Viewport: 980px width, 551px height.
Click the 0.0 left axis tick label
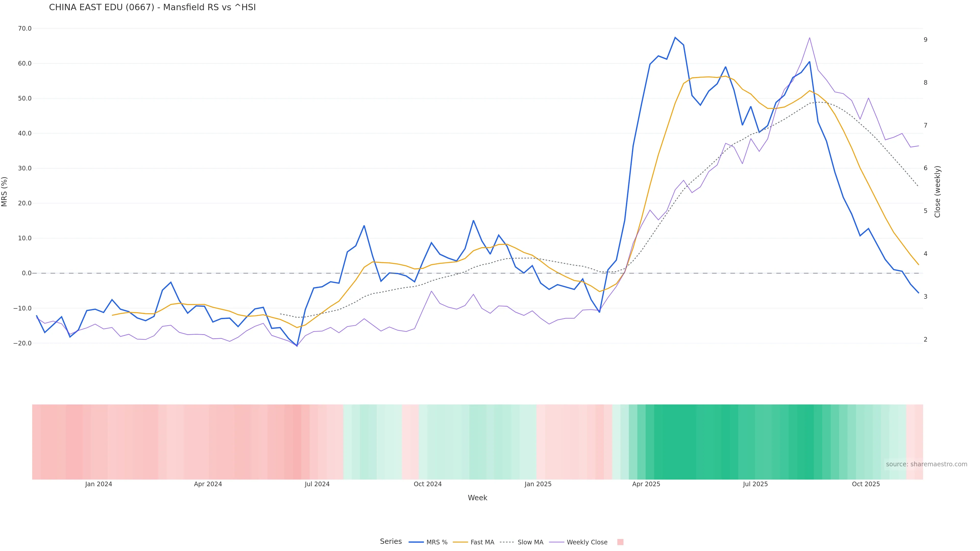pos(27,273)
